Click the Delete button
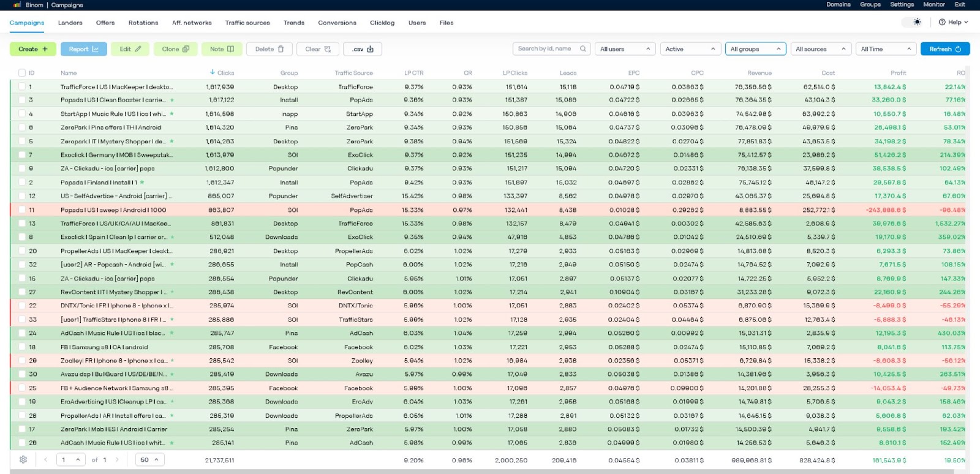 269,49
